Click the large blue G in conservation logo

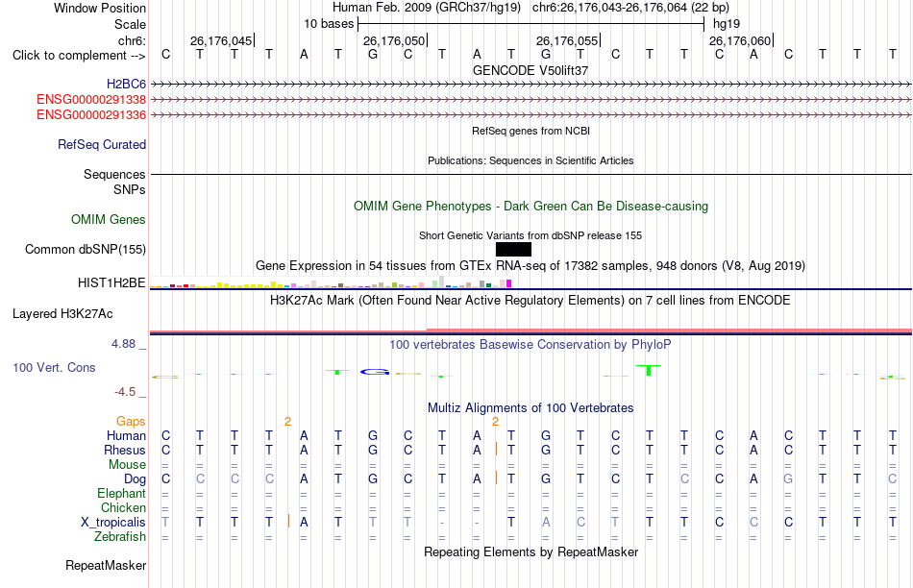tap(375, 372)
